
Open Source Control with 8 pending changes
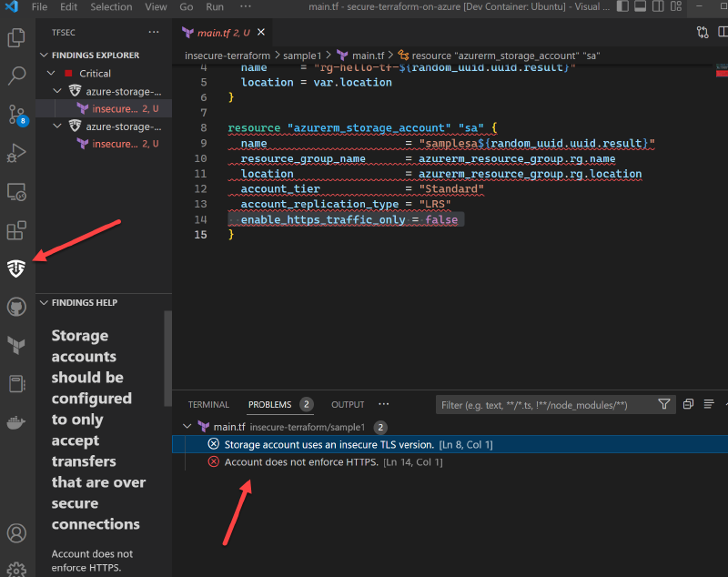[x=16, y=115]
